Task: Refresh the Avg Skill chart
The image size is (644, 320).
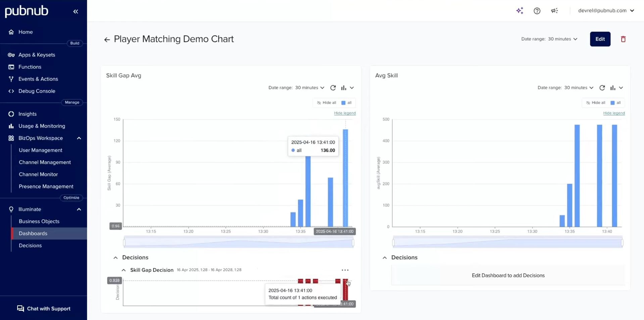Action: tap(602, 88)
